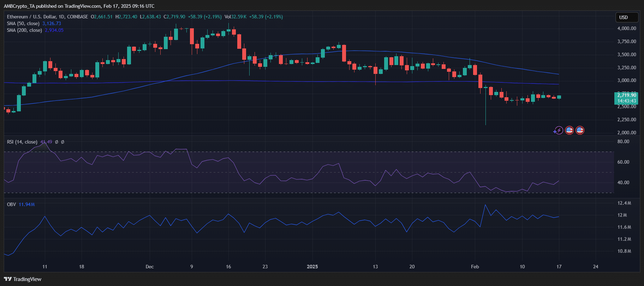Click the current price tag 2,719.90
Image resolution: width=644 pixels, height=286 pixels.
(x=627, y=95)
